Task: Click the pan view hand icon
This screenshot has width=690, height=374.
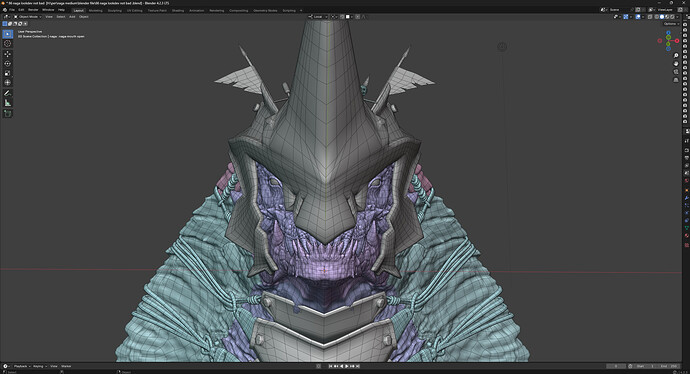Action: click(x=676, y=64)
